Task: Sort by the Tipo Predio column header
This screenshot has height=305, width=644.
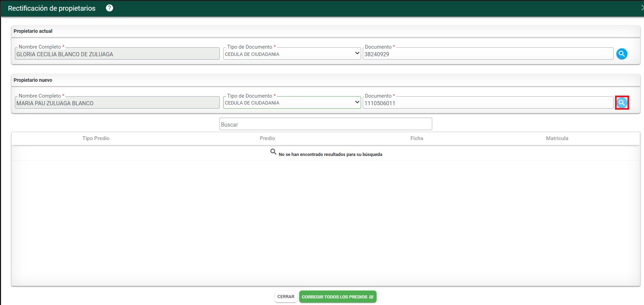Action: tap(96, 138)
